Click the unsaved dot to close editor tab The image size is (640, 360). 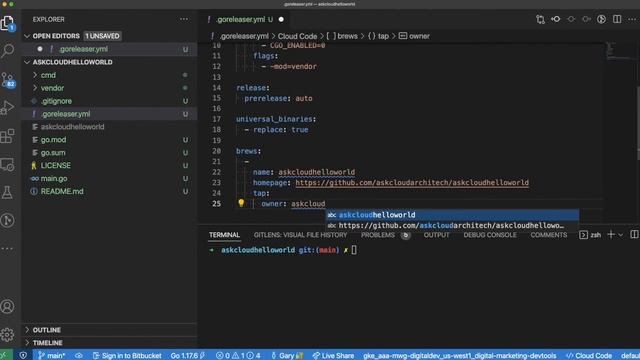click(x=281, y=19)
